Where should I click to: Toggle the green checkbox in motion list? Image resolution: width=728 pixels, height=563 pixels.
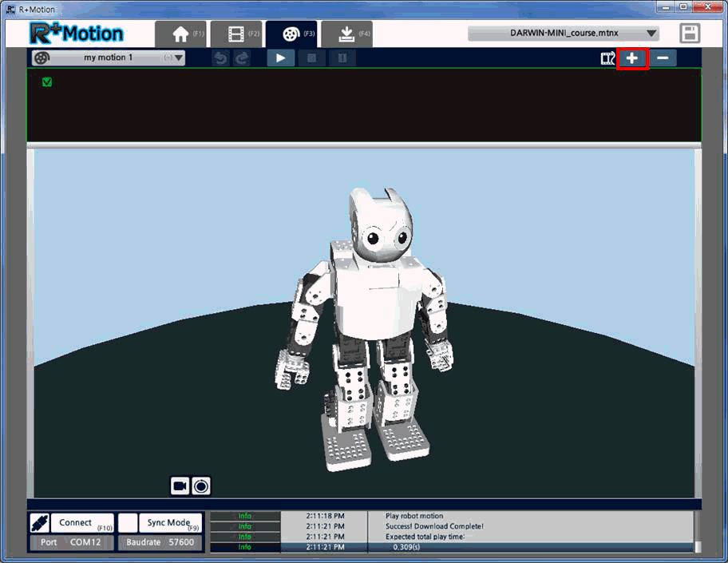click(x=47, y=82)
